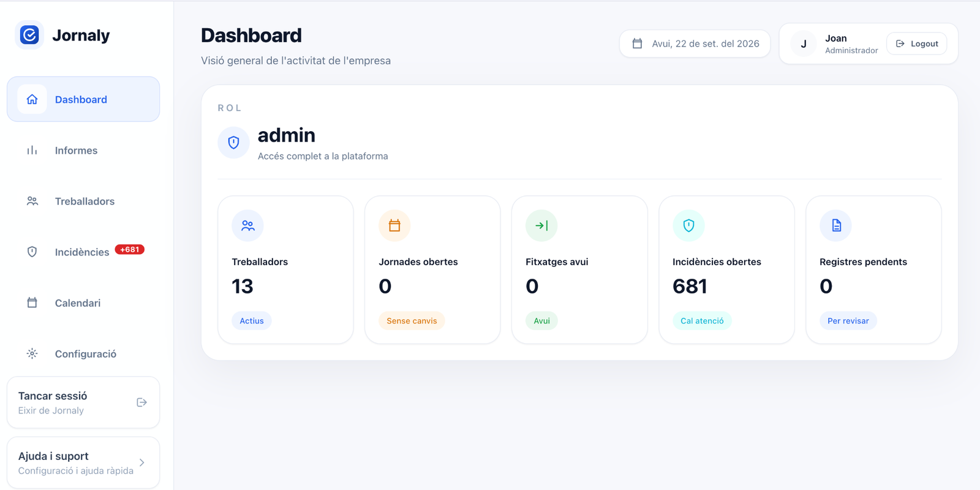Open Incidències from the sidebar

point(83,252)
